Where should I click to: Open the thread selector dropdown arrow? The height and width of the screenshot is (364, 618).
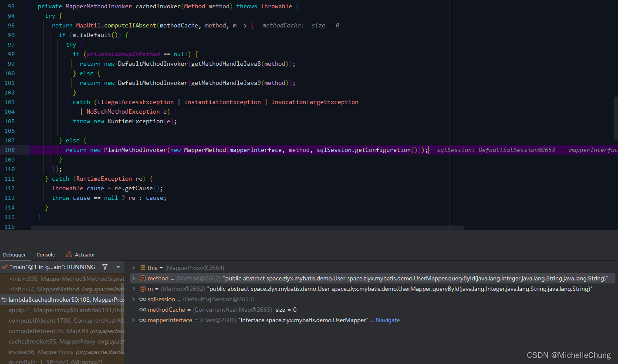click(x=118, y=267)
